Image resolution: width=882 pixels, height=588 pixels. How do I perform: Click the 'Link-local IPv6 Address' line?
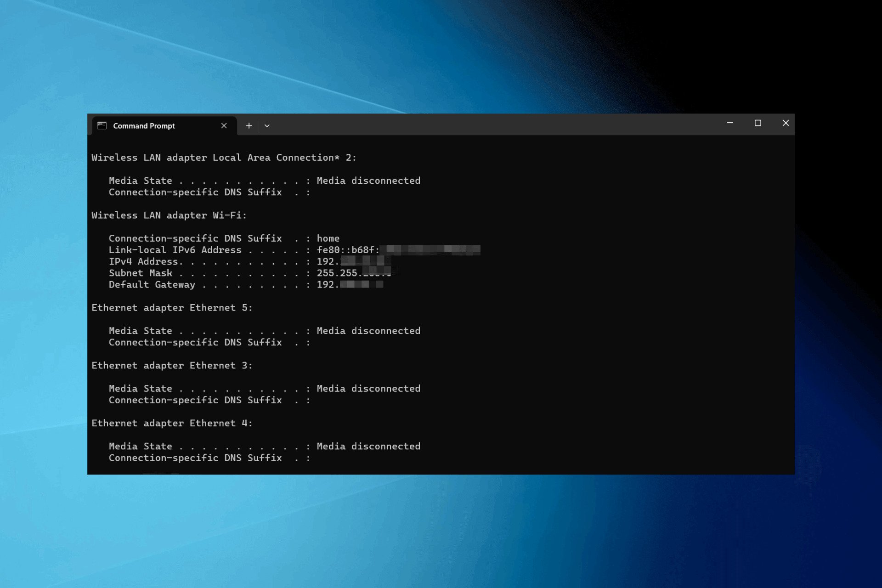click(294, 250)
